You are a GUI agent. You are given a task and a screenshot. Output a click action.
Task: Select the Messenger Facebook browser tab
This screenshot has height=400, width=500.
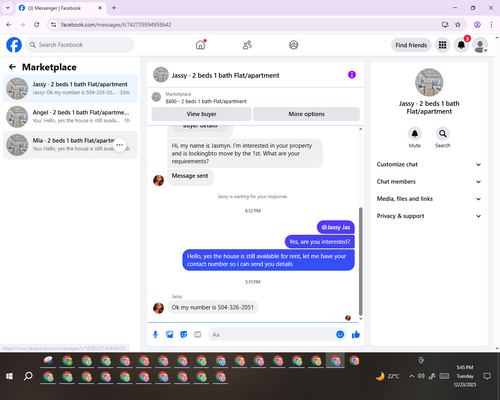61,8
